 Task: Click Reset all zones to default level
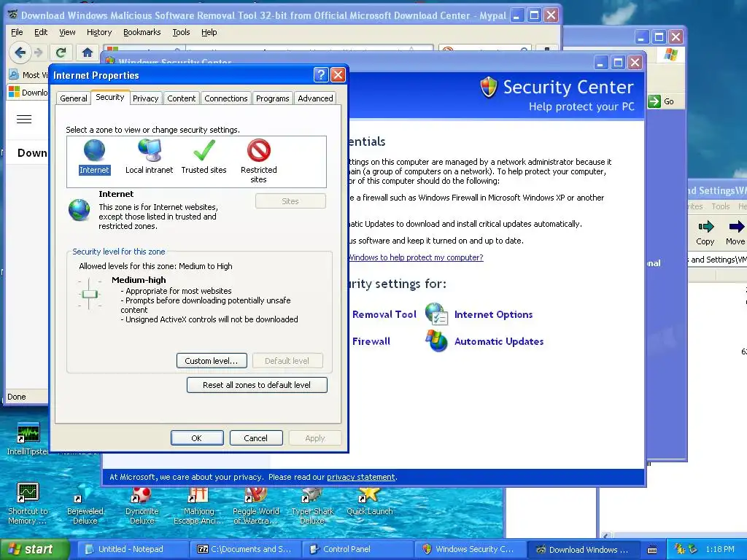pyautogui.click(x=257, y=385)
